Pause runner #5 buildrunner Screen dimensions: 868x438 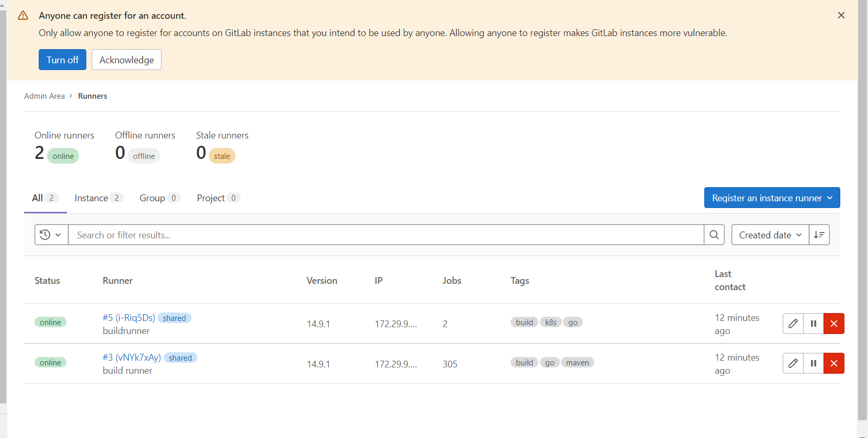click(814, 324)
